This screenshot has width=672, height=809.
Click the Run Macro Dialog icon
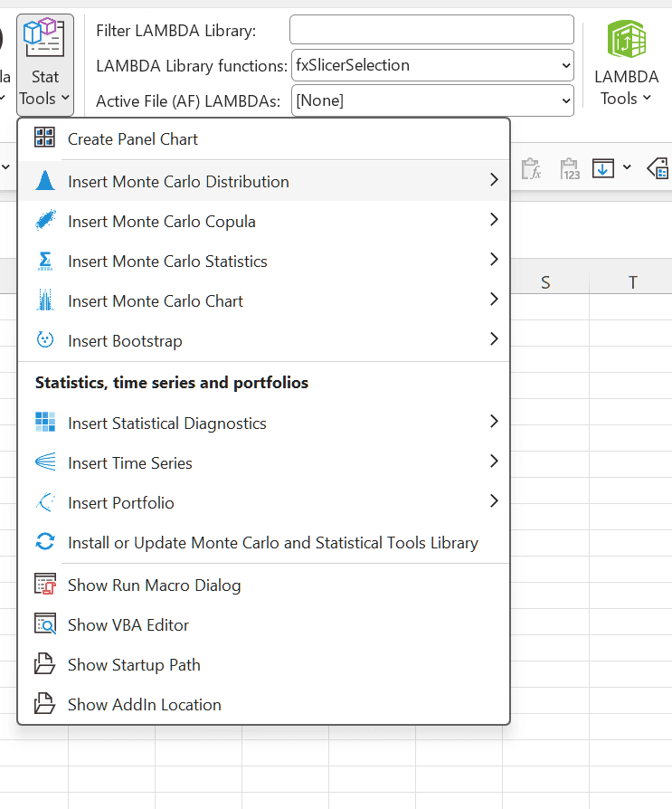(x=45, y=584)
